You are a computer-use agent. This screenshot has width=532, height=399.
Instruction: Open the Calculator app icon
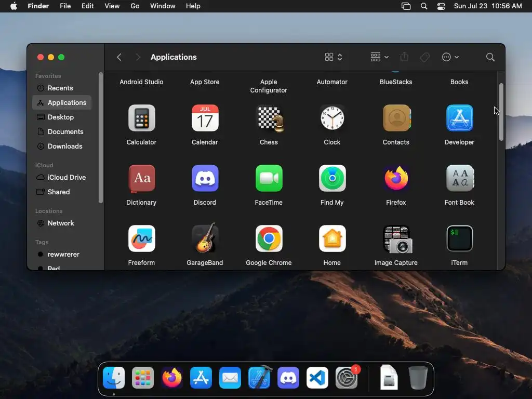141,118
